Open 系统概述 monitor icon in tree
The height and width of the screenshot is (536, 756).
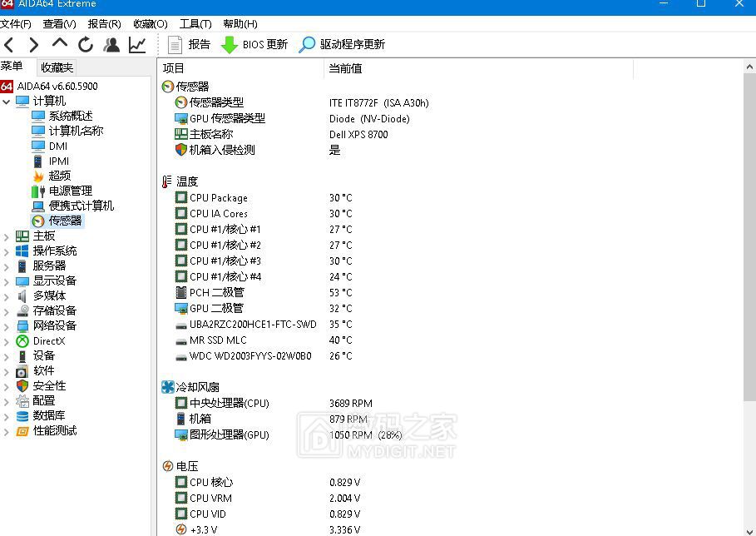tap(37, 117)
